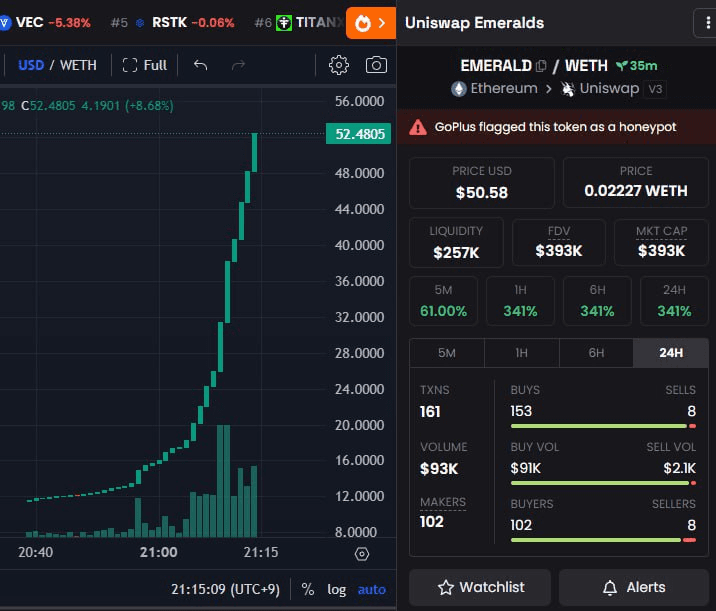
Task: Toggle percent scale on chart
Action: pyautogui.click(x=308, y=590)
